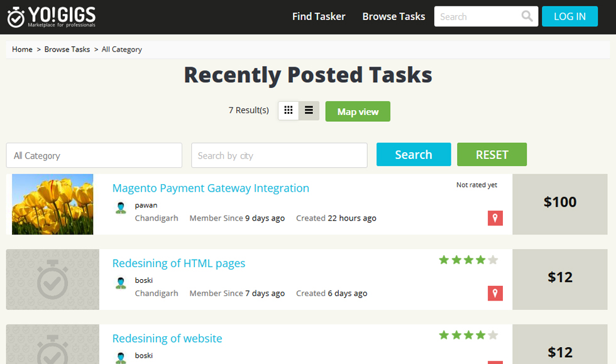Focus the Search by city field
Viewport: 616px width, 364px height.
(x=279, y=155)
